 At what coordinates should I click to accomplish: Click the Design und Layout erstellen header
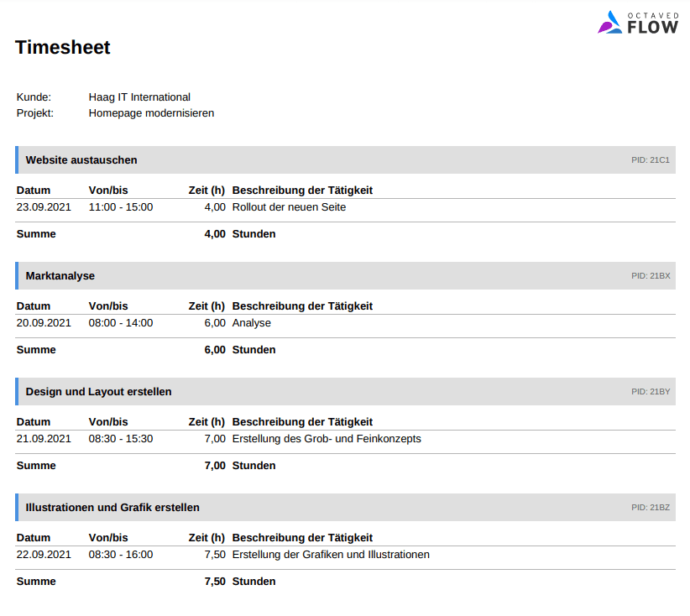99,392
